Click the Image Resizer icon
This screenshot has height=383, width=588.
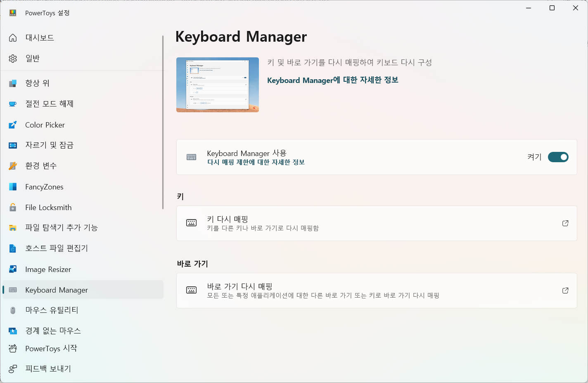click(x=13, y=269)
